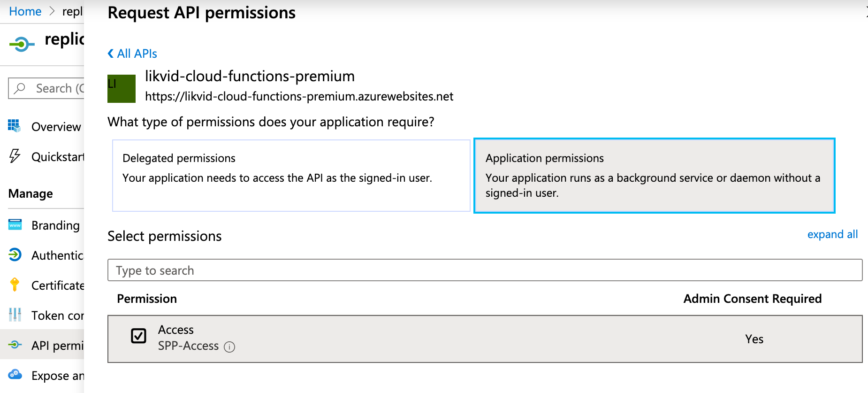The width and height of the screenshot is (868, 393).
Task: Select the Expose an API cloud icon
Action: coord(15,375)
